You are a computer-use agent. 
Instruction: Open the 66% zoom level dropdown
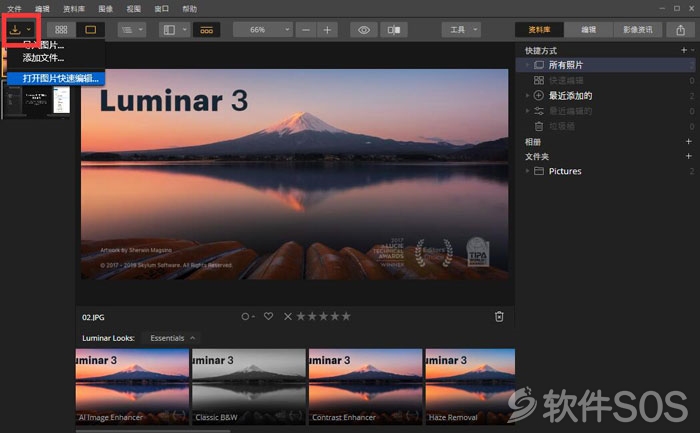(x=263, y=30)
